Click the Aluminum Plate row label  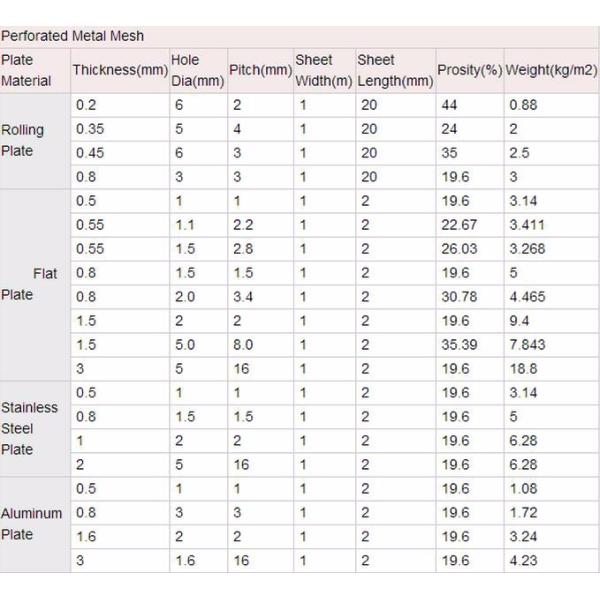pyautogui.click(x=31, y=523)
